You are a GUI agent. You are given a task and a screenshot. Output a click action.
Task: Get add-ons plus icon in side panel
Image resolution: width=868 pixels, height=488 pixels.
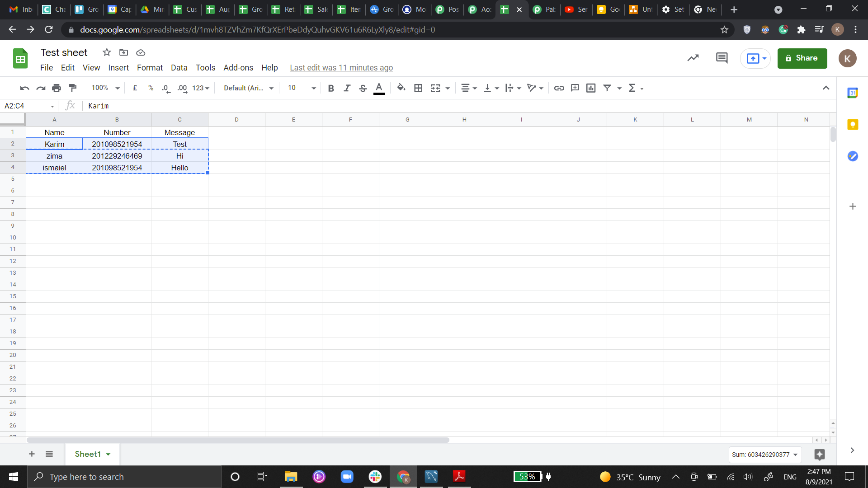(853, 206)
